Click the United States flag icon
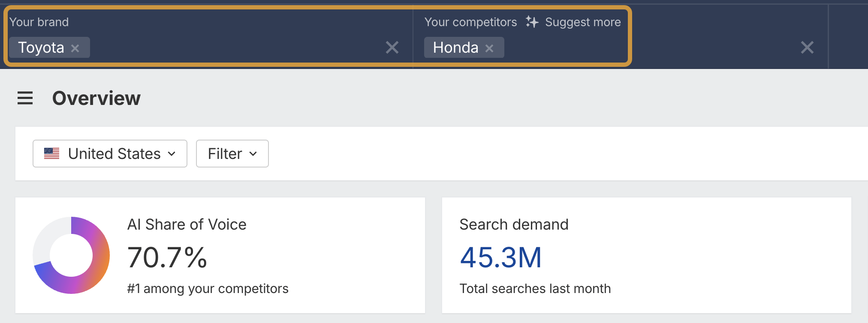Screen dimensions: 868x323 52,153
